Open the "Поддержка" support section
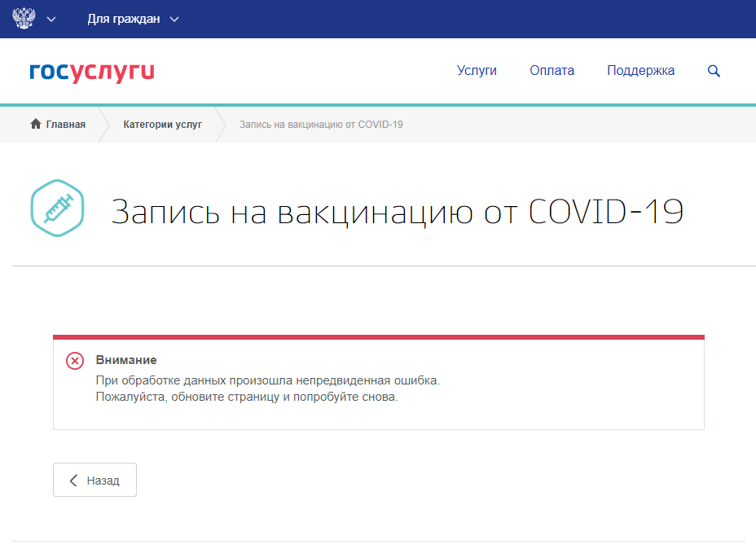This screenshot has width=756, height=549. (x=640, y=71)
